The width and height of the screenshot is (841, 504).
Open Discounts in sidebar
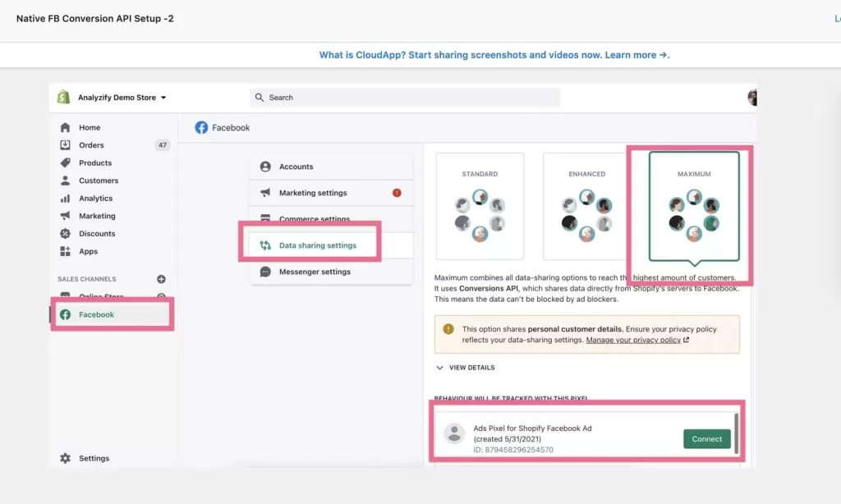pyautogui.click(x=97, y=234)
